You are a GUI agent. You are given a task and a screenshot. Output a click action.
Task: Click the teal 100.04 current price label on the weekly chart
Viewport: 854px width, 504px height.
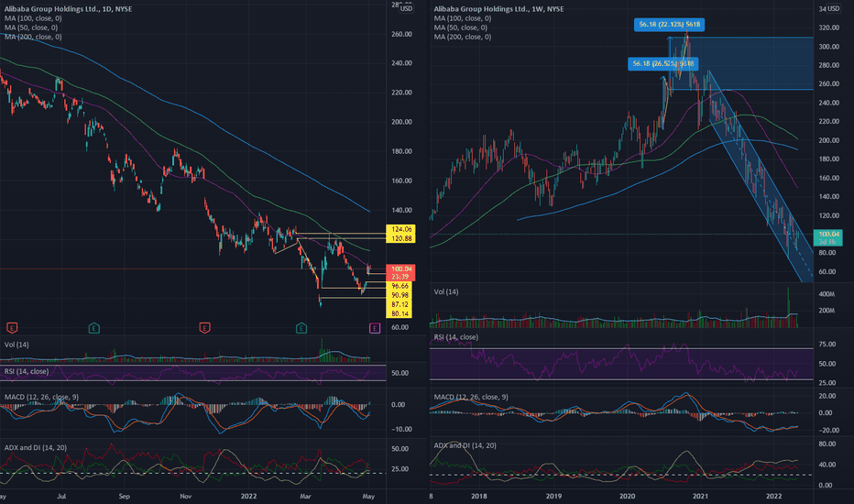click(827, 234)
